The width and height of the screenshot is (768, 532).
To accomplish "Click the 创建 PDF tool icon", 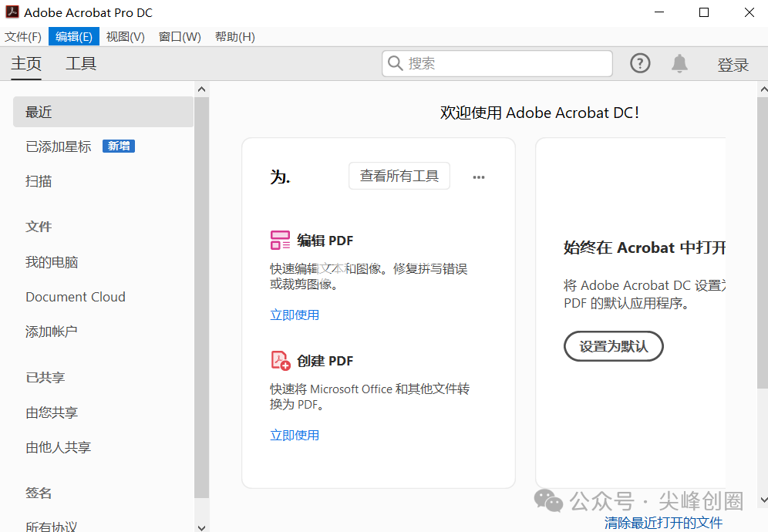I will (281, 361).
